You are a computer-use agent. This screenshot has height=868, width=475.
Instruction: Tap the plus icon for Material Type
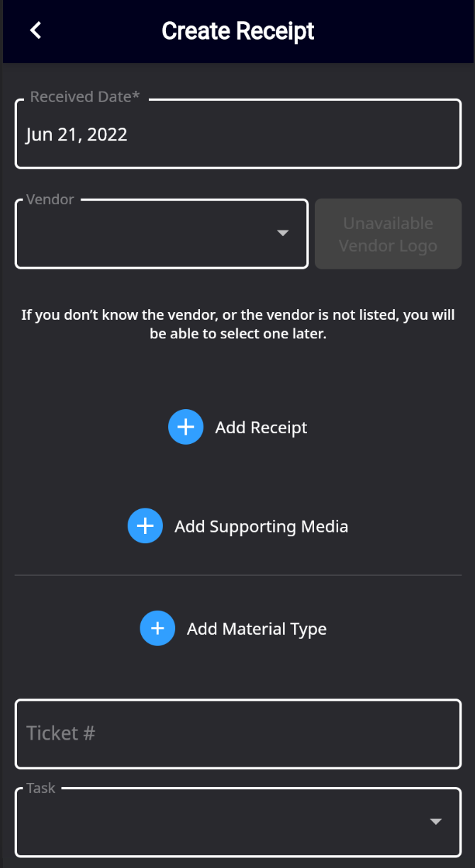(x=157, y=628)
